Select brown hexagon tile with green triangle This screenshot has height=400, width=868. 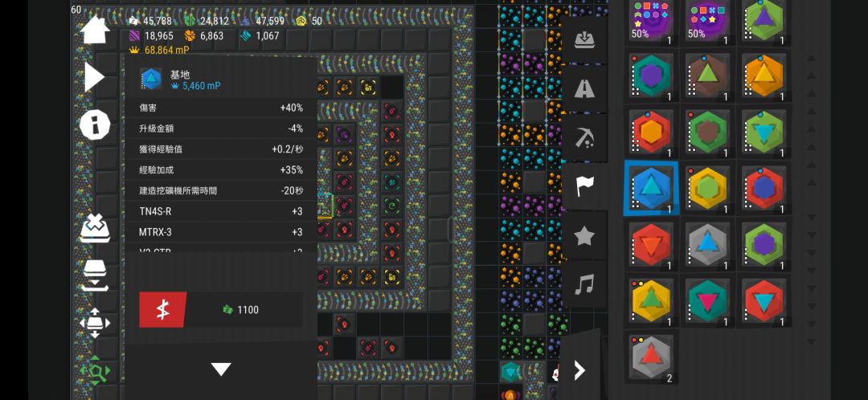point(707,76)
